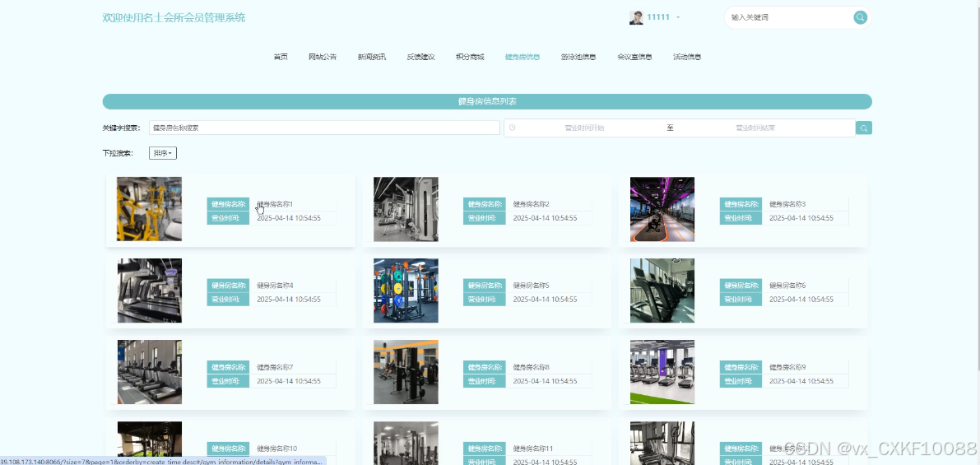The height and width of the screenshot is (465, 980).
Task: Click text 健身房名称2
Action: [x=532, y=204]
